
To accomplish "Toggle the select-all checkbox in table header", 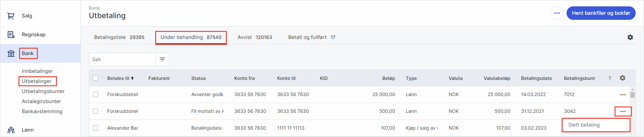I will coord(95,78).
